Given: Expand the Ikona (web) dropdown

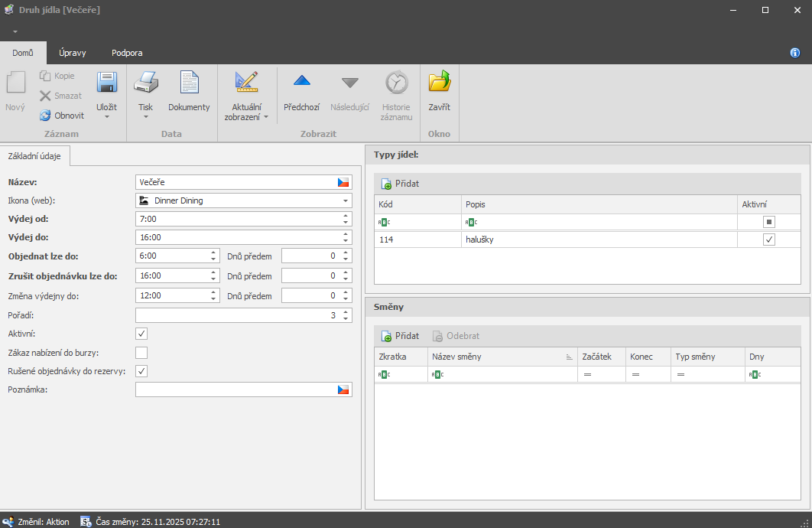Looking at the screenshot, I should pyautogui.click(x=346, y=200).
